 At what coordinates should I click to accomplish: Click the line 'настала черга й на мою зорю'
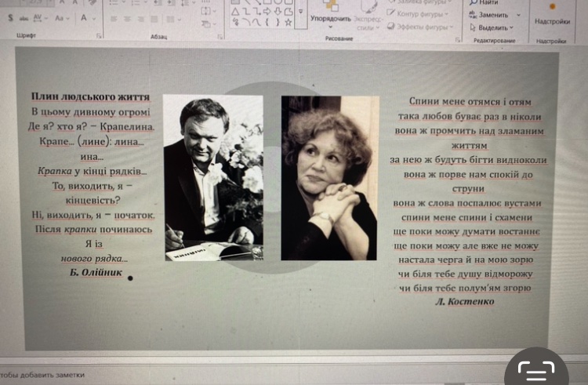pos(466,260)
